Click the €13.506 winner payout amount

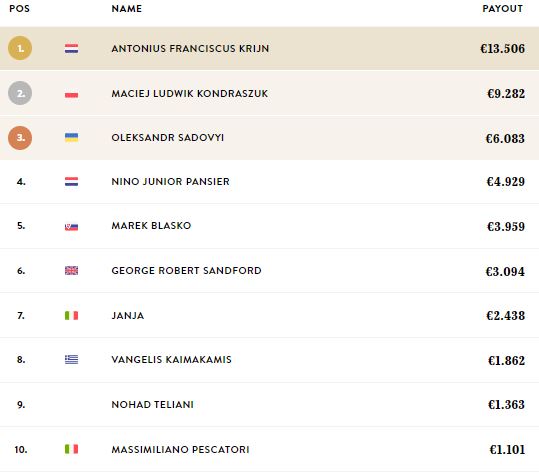pos(503,48)
